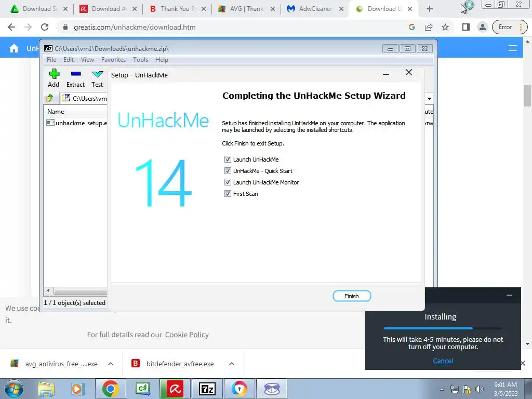This screenshot has width=532, height=399.
Task: Click the 7-Zip Add toolbar icon
Action: (x=54, y=78)
